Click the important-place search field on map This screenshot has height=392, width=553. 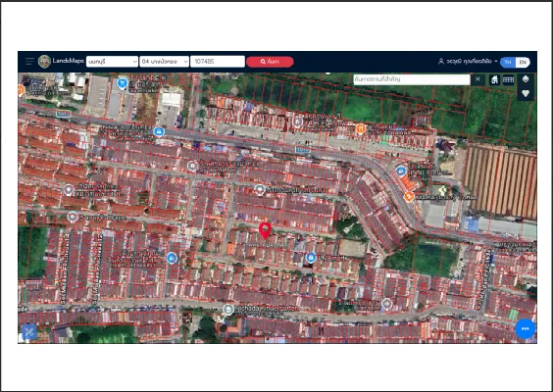tap(412, 79)
